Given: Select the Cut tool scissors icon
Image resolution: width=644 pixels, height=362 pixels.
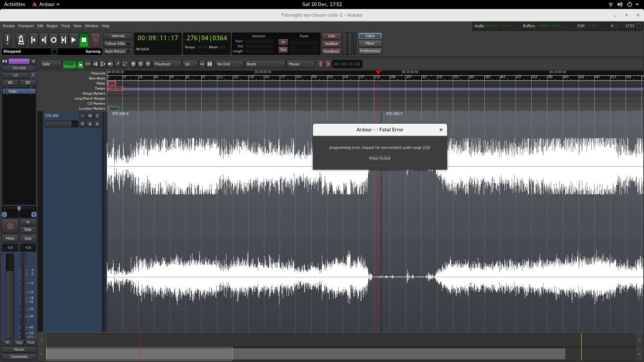Looking at the screenshot, I should [95, 64].
